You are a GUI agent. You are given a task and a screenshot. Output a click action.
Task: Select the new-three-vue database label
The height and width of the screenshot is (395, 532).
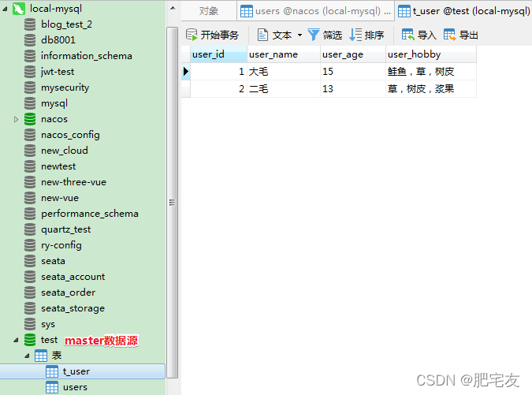pyautogui.click(x=73, y=182)
